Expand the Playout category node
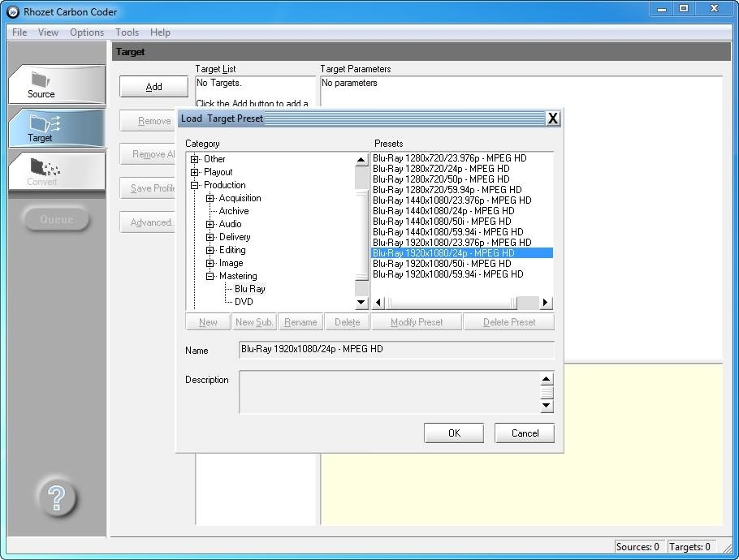739x560 pixels. 194,172
